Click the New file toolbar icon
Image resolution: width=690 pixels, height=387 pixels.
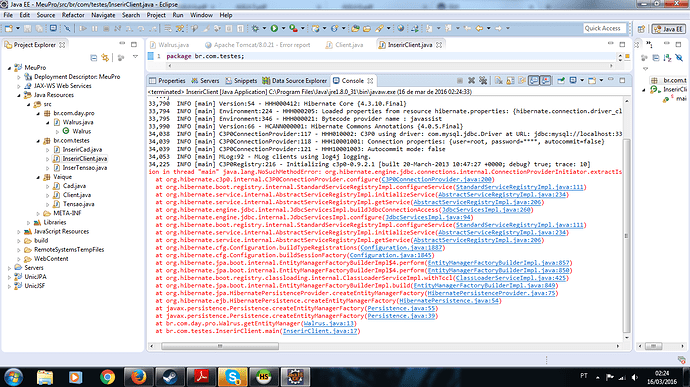pos(9,29)
